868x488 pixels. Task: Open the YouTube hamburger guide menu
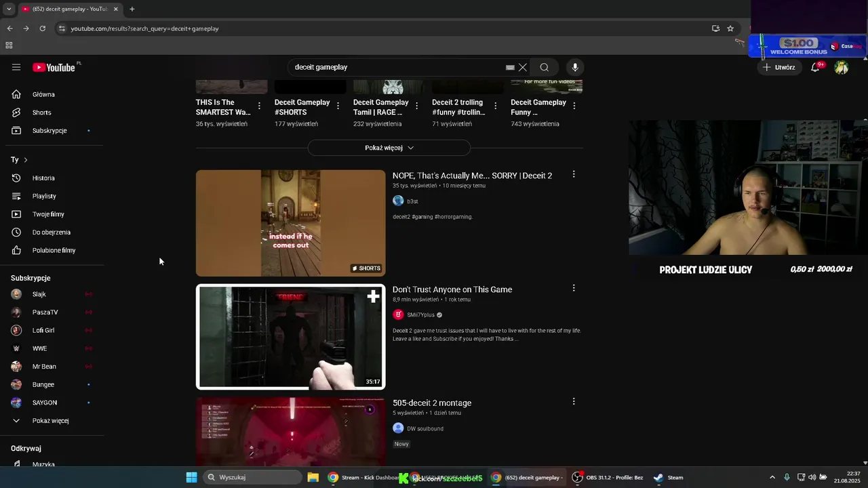16,67
